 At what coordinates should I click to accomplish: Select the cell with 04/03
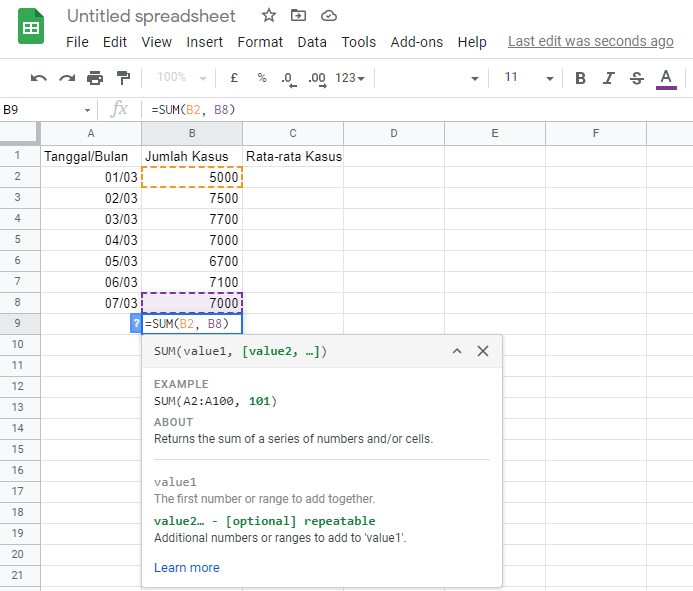tap(91, 240)
